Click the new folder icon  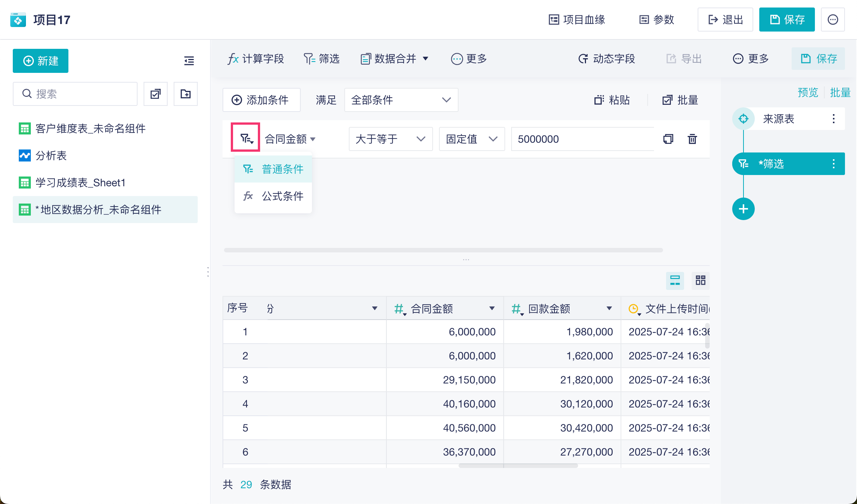pos(185,94)
